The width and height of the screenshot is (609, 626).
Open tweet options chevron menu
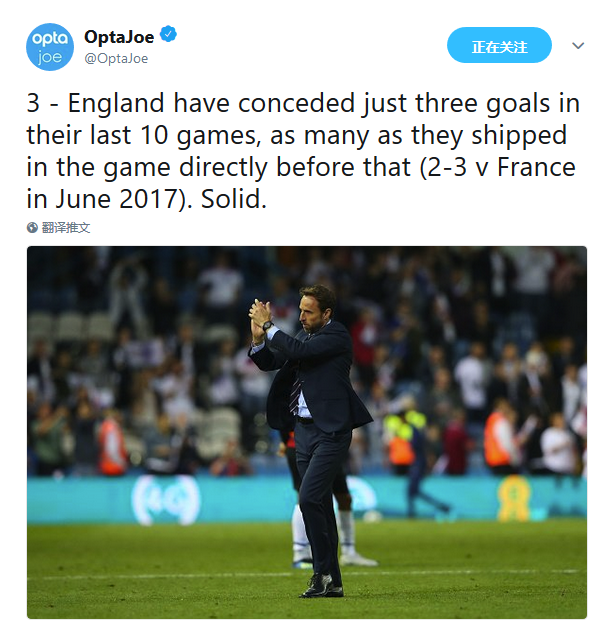tap(578, 46)
